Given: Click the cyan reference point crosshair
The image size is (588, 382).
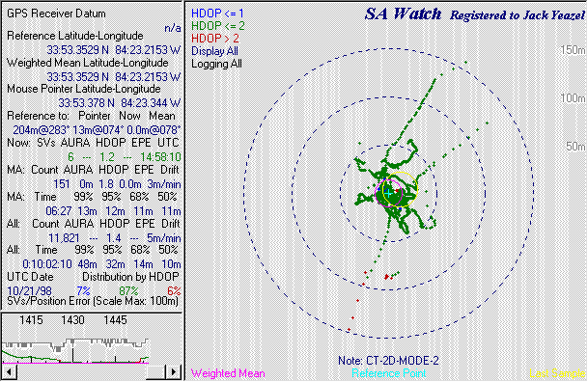Looking at the screenshot, I should coord(389,193).
